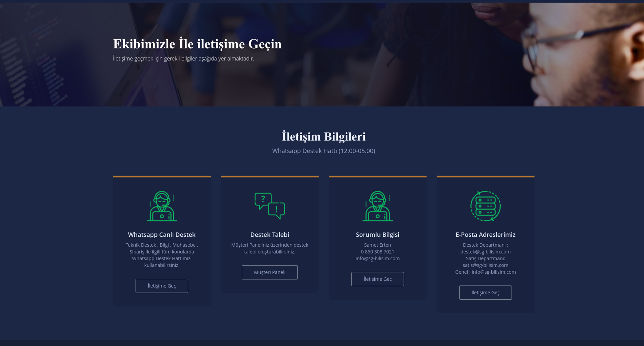Open the Müşteri Paneli button

coord(269,272)
